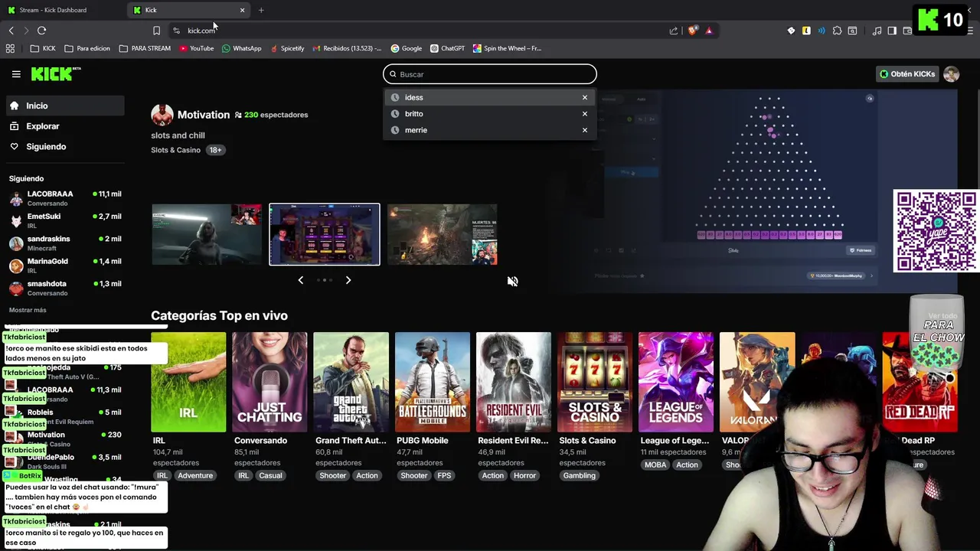Image resolution: width=980 pixels, height=551 pixels.
Task: Select the first featured stream thumbnail
Action: pos(207,234)
